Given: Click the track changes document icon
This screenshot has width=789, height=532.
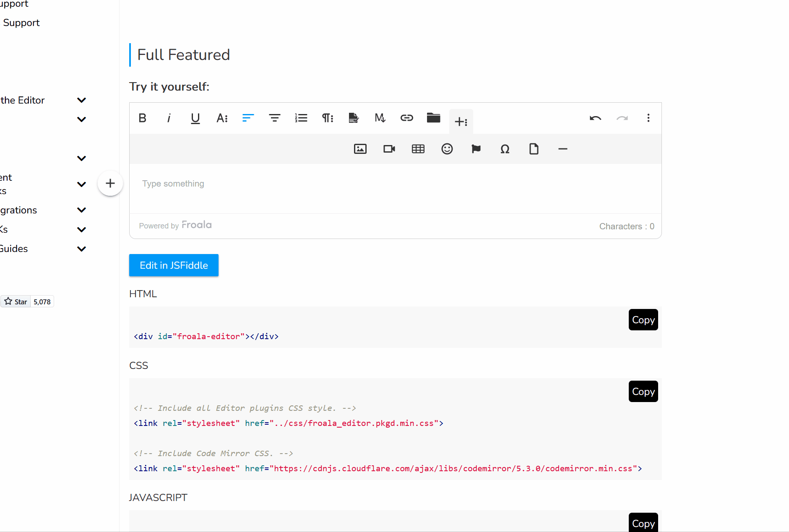Looking at the screenshot, I should coord(354,118).
